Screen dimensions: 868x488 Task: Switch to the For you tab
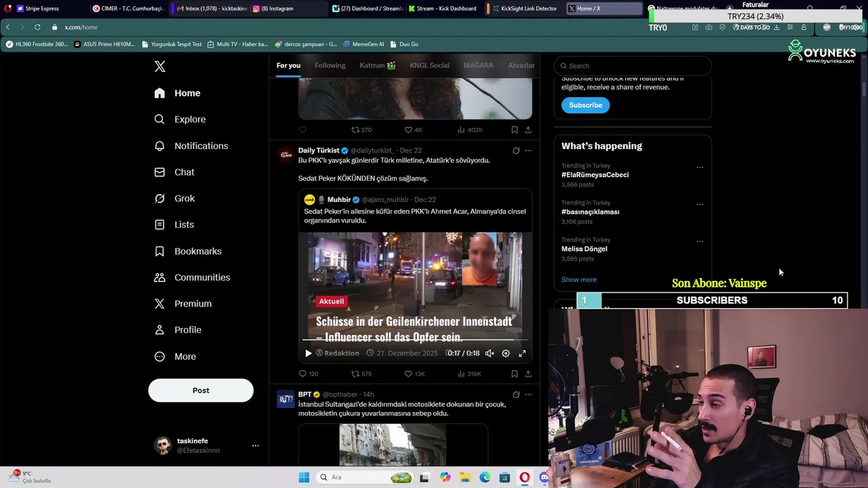click(288, 65)
